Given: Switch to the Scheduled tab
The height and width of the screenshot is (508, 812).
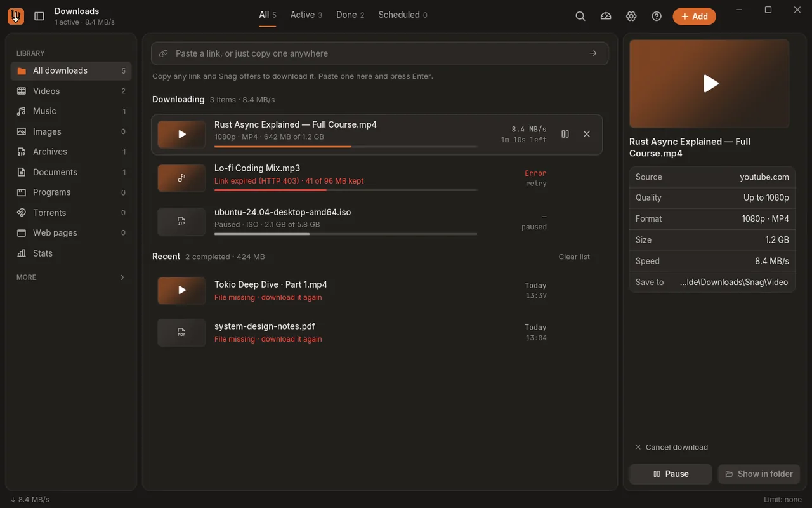Looking at the screenshot, I should [403, 15].
